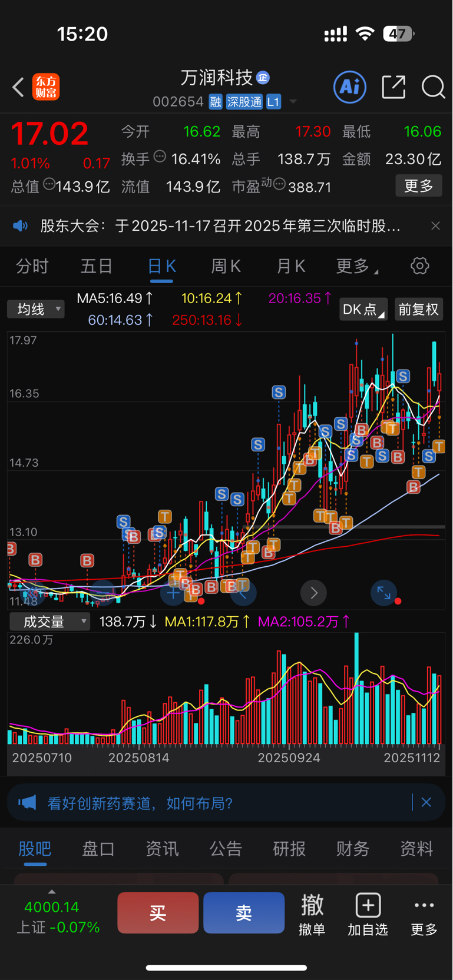The height and width of the screenshot is (980, 453).
Task: Open the Ai assistant icon
Action: point(350,87)
